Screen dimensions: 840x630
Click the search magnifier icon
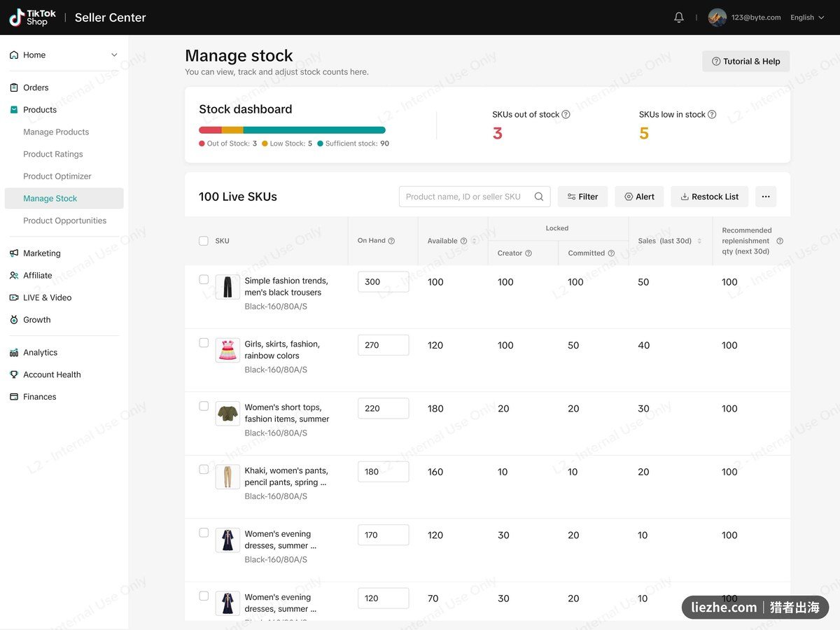pos(539,197)
